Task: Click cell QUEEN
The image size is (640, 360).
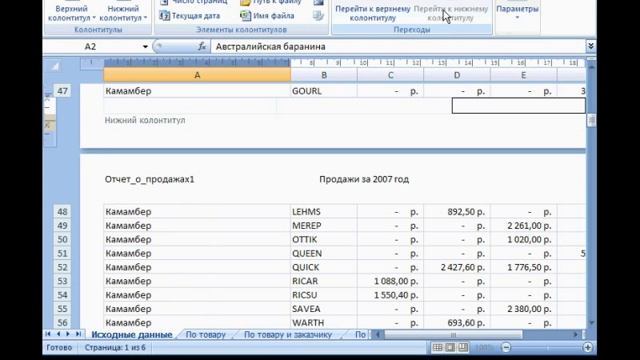Action: point(324,253)
